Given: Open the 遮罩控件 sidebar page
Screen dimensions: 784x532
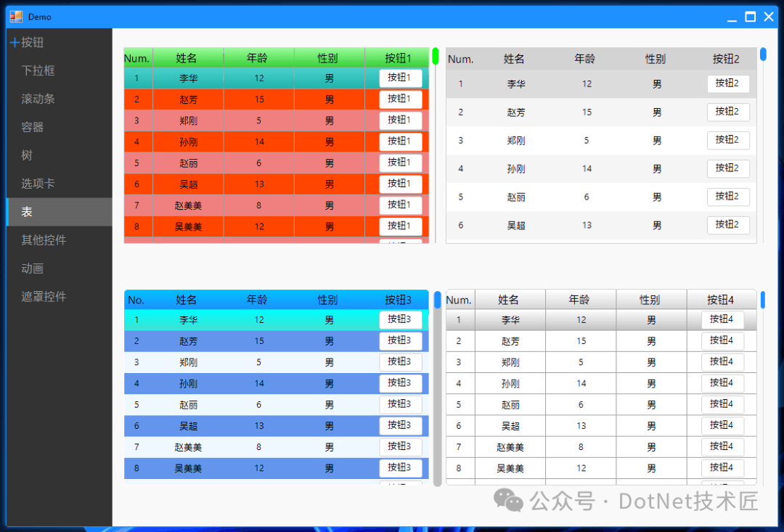Looking at the screenshot, I should pyautogui.click(x=44, y=297).
